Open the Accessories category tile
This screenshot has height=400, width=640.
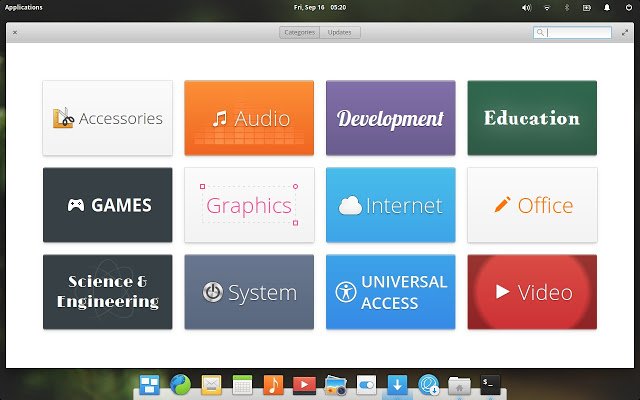108,118
